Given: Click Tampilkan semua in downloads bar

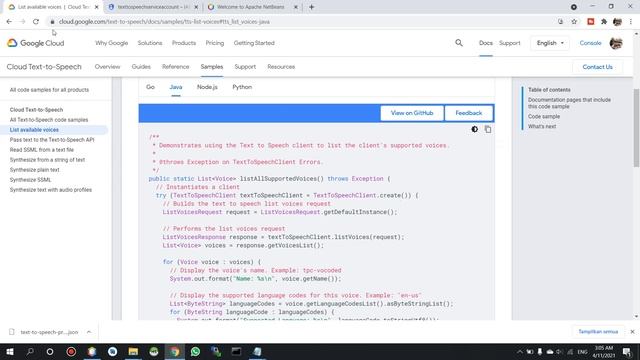Looking at the screenshot, I should click(x=598, y=332).
